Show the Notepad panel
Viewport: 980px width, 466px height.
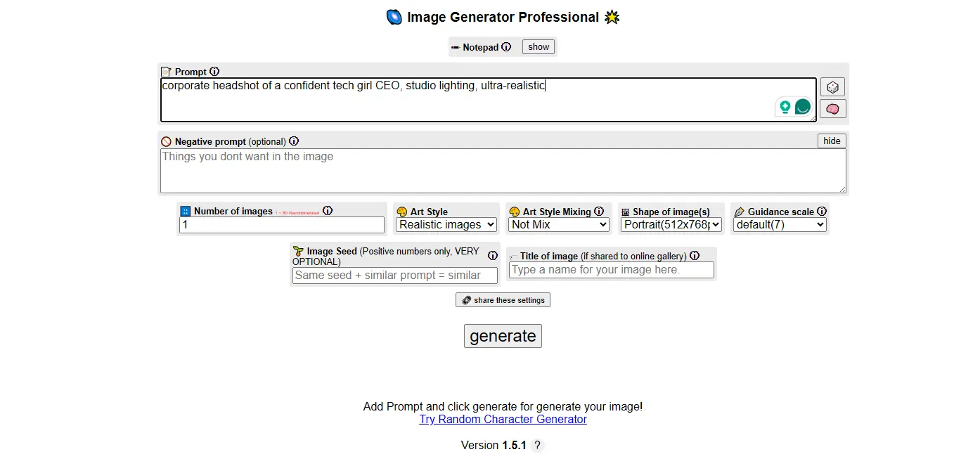coord(539,47)
